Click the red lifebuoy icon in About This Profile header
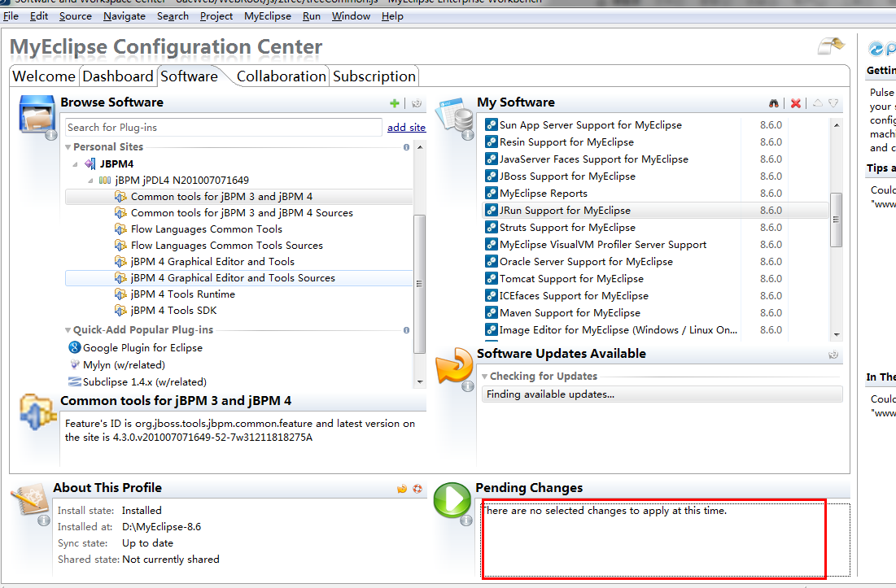Image resolution: width=896 pixels, height=588 pixels. 417,489
